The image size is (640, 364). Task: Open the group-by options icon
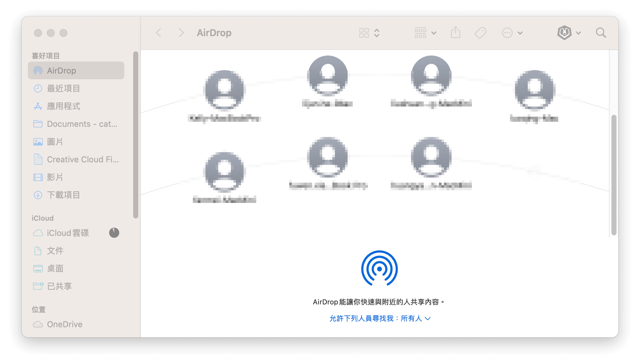(x=420, y=33)
